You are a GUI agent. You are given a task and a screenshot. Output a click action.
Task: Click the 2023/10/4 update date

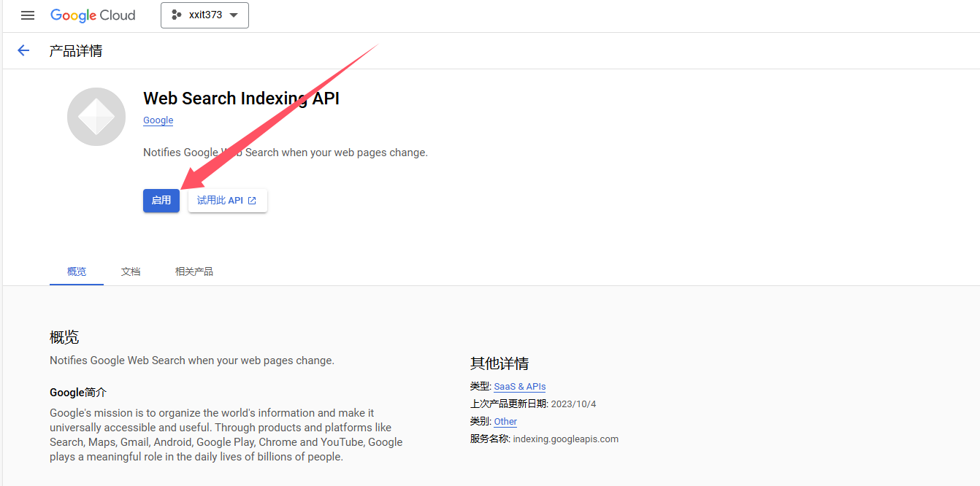[573, 404]
